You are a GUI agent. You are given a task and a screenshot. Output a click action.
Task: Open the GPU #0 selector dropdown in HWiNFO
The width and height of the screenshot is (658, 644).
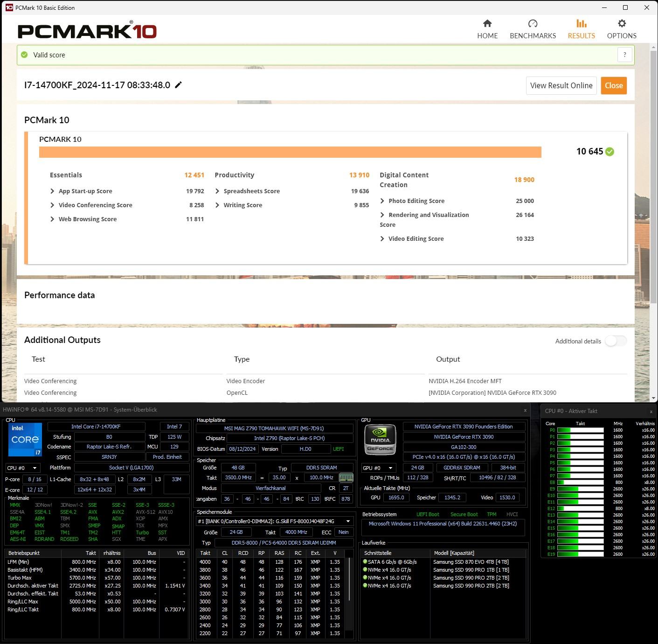point(378,468)
